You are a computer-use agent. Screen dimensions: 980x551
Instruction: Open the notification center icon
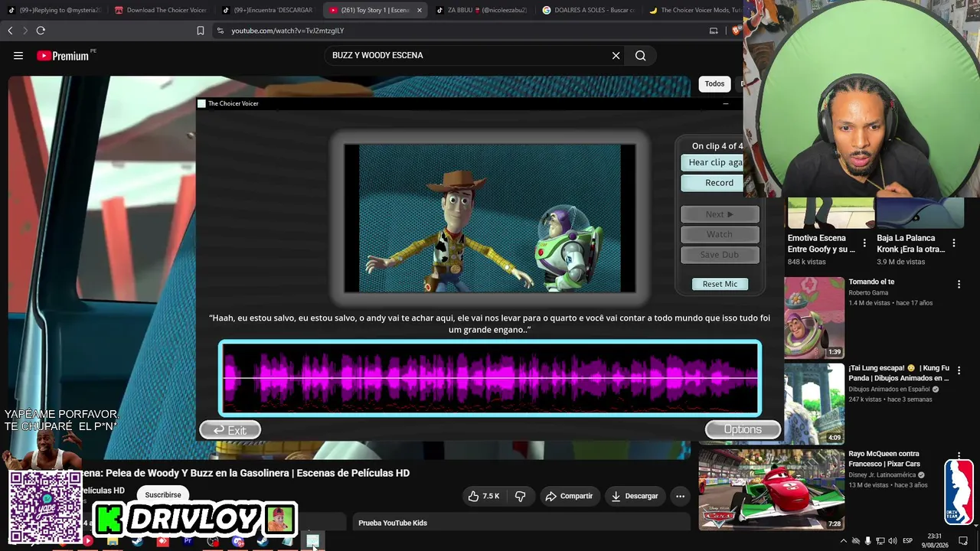pyautogui.click(x=963, y=541)
